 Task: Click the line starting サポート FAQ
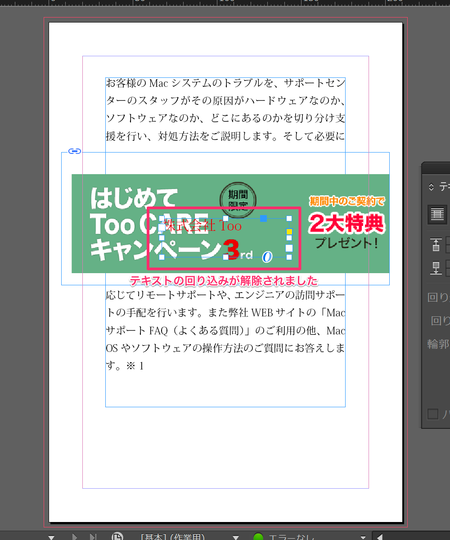(225, 331)
